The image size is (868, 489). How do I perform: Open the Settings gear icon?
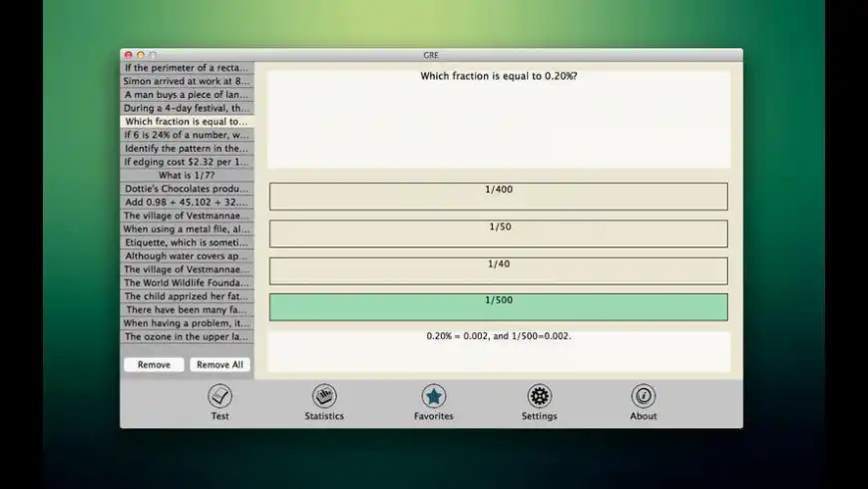point(539,396)
